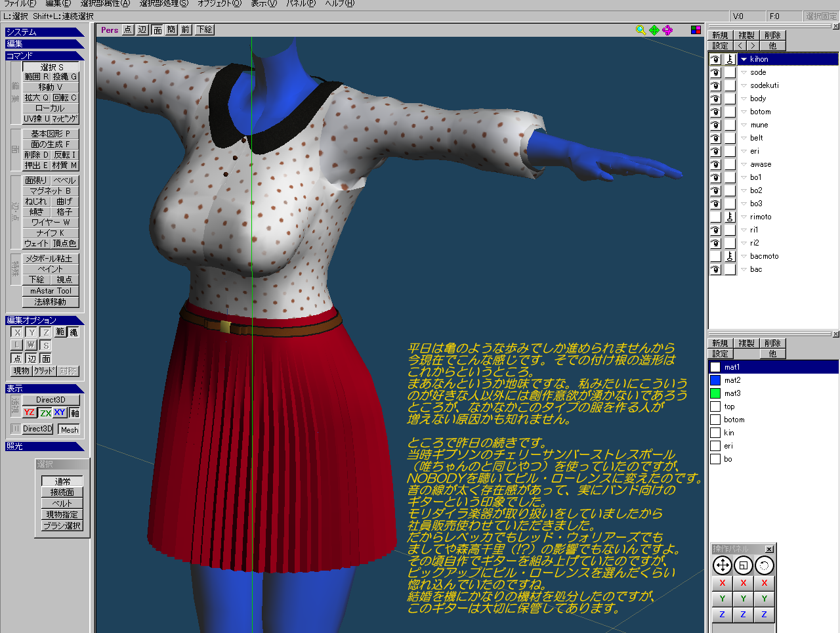Viewport: 840px width, 633px height.
Task: Expand the システム panel header
Action: click(44, 32)
